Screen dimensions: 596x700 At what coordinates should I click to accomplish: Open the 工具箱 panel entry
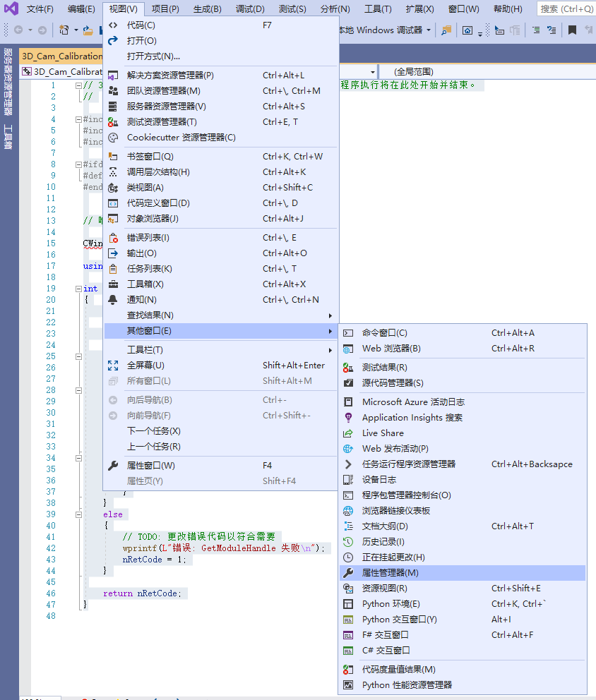[145, 284]
